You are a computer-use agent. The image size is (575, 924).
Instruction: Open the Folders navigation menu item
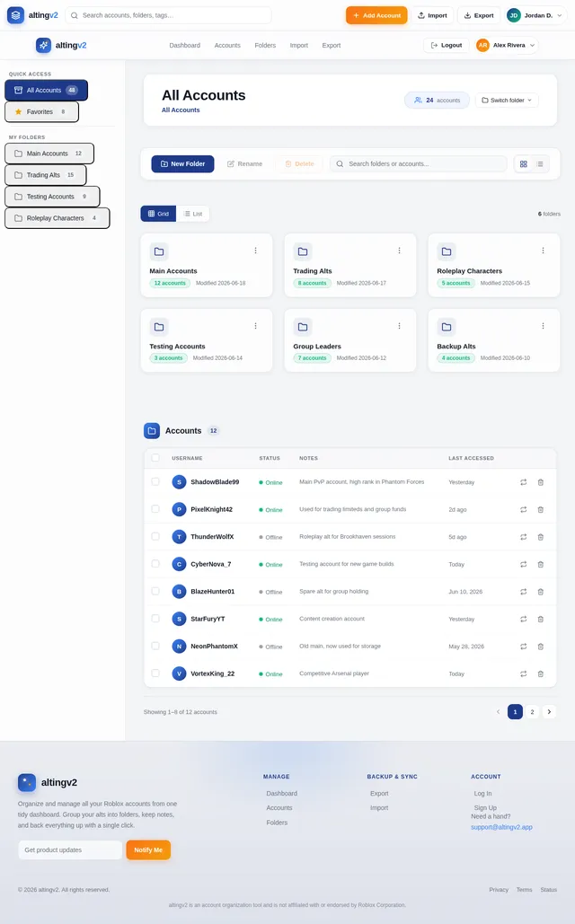(x=265, y=46)
